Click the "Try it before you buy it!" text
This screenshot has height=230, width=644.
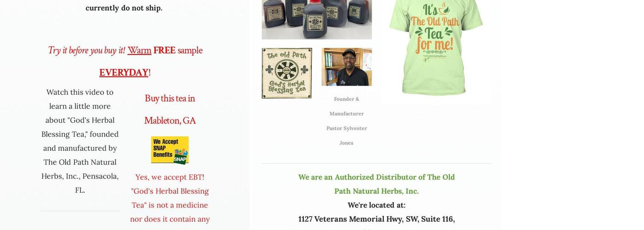point(86,51)
